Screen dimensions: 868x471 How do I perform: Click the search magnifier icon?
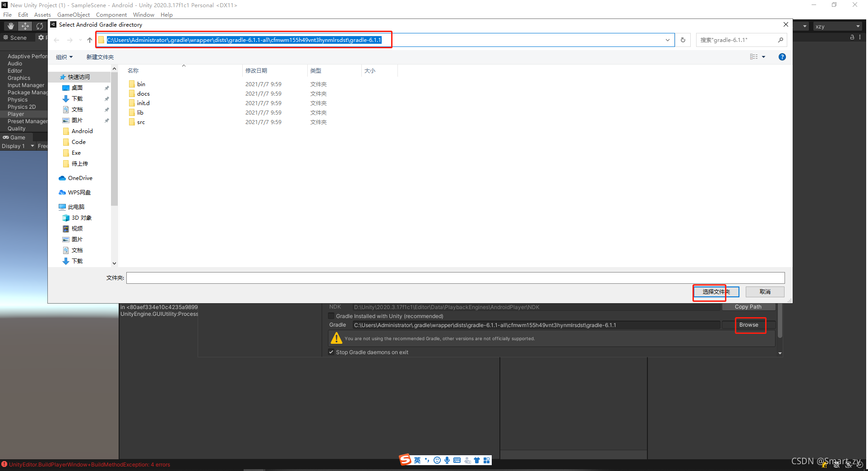click(x=780, y=40)
